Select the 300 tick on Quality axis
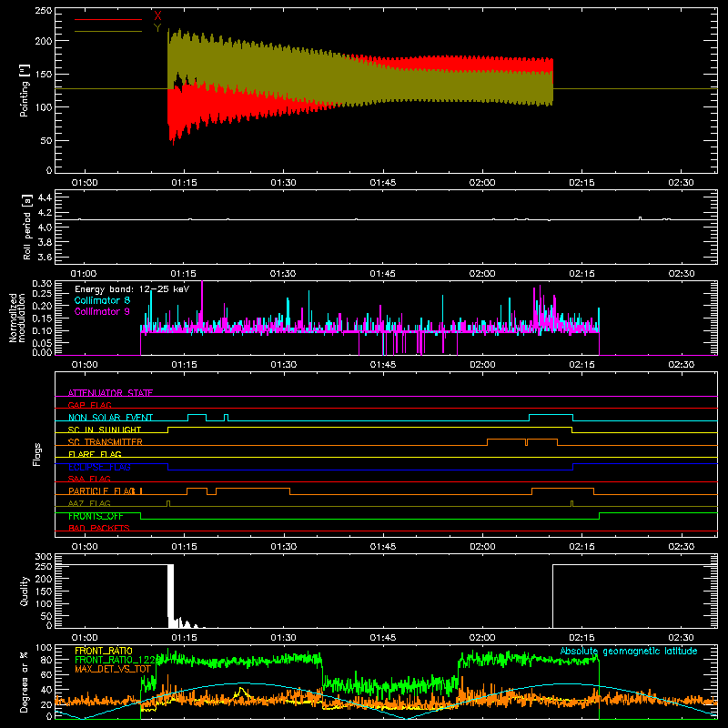Viewport: 728px width, 728px height. pos(43,557)
